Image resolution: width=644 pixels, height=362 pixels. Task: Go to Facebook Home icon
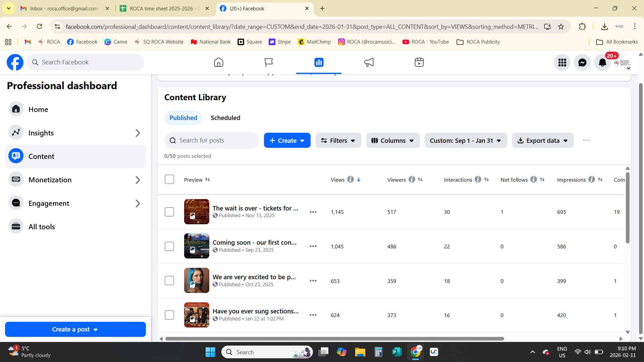click(x=219, y=62)
